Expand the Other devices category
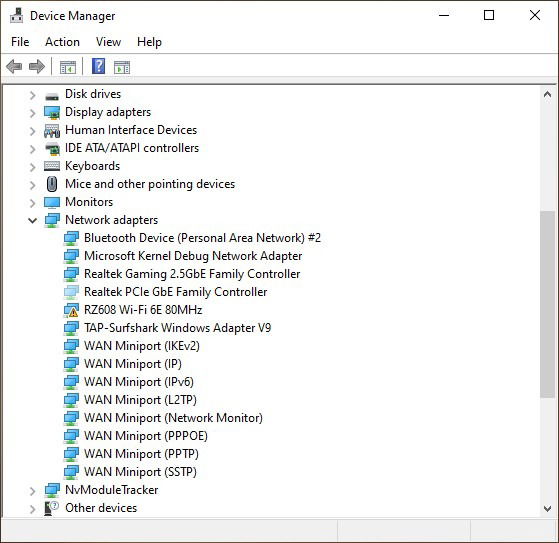 (32, 509)
